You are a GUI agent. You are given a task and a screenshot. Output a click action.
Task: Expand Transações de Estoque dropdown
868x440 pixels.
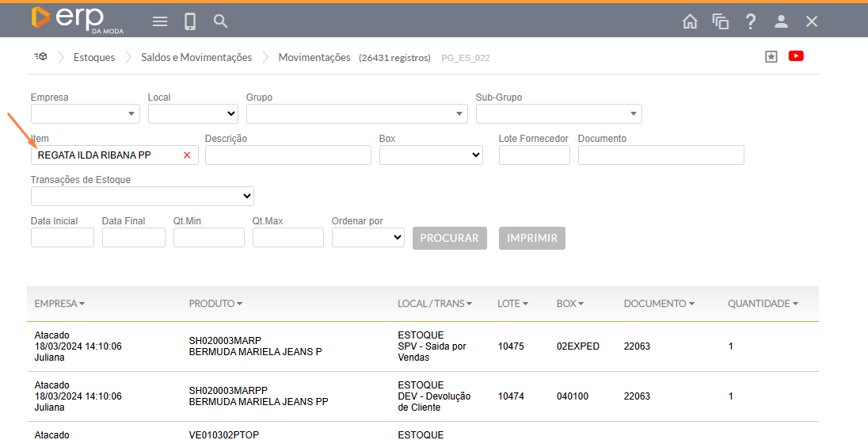(143, 196)
